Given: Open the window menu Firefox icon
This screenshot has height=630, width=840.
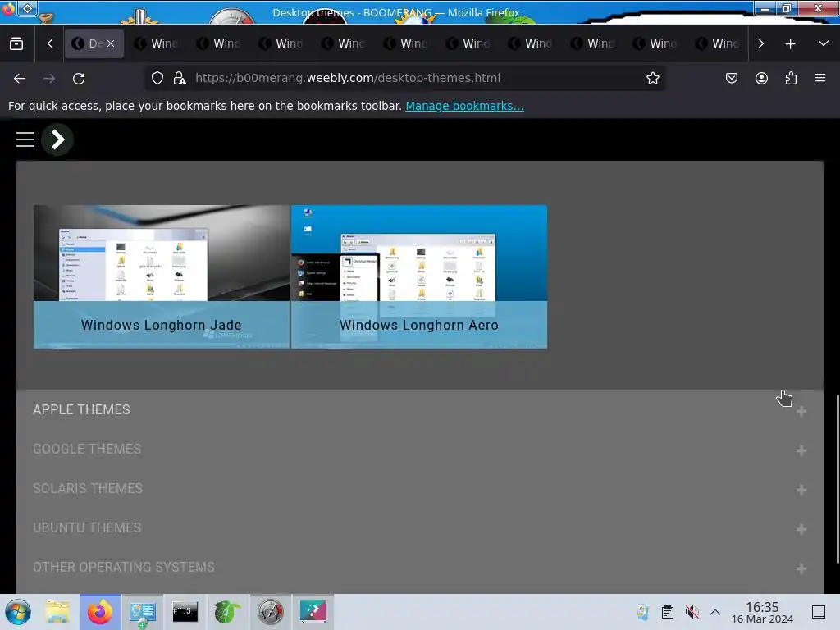Looking at the screenshot, I should (7, 8).
